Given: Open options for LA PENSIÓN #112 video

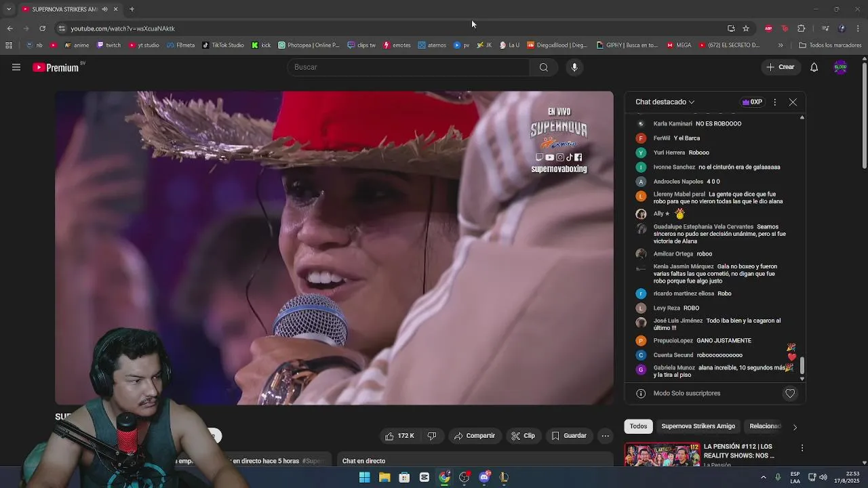Looking at the screenshot, I should (802, 448).
